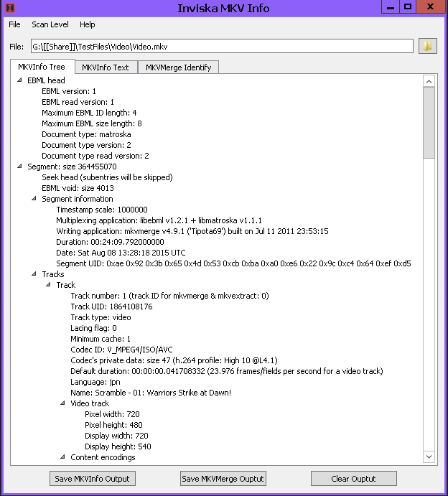Screen dimensions: 448x496
Task: Click the Clear Ouptut button
Action: click(x=354, y=478)
